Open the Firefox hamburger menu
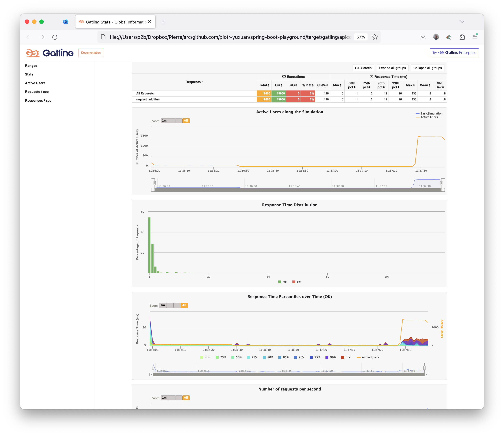The width and height of the screenshot is (504, 436). tap(475, 37)
